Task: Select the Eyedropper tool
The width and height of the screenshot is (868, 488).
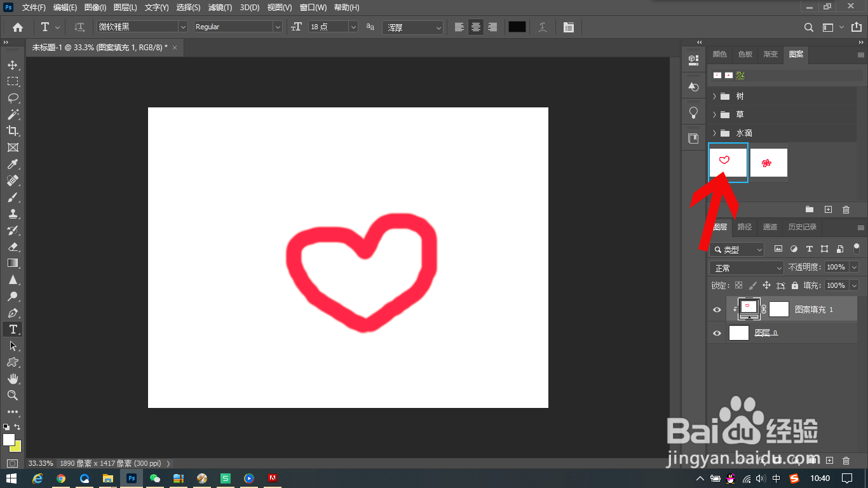Action: [13, 164]
